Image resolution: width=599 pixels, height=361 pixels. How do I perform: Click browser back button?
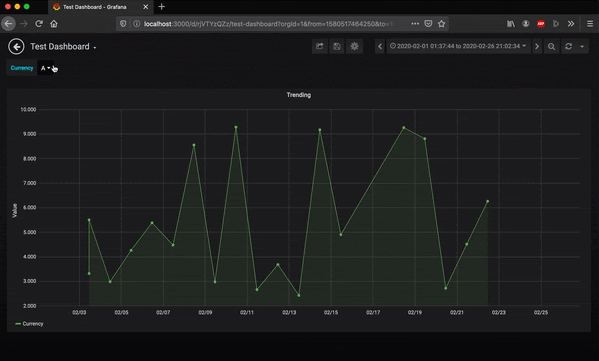point(8,24)
